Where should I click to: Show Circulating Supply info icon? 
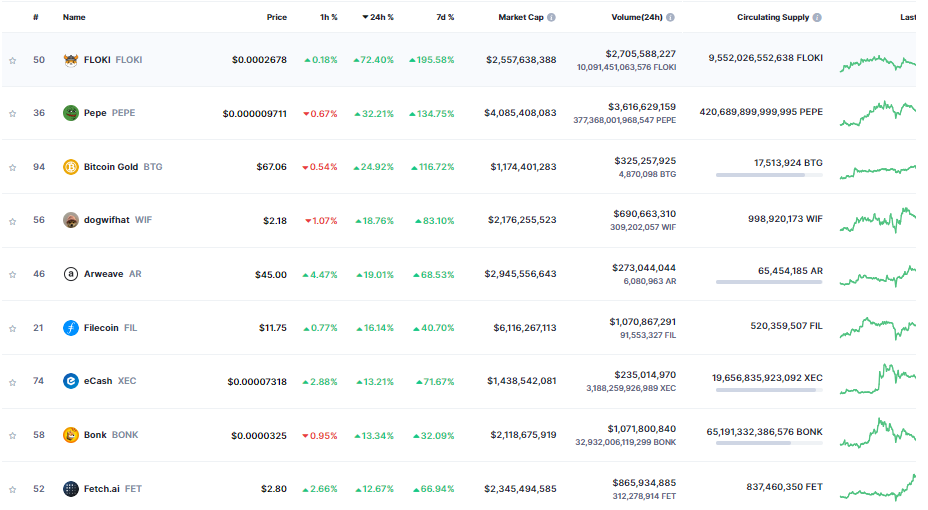coord(817,17)
